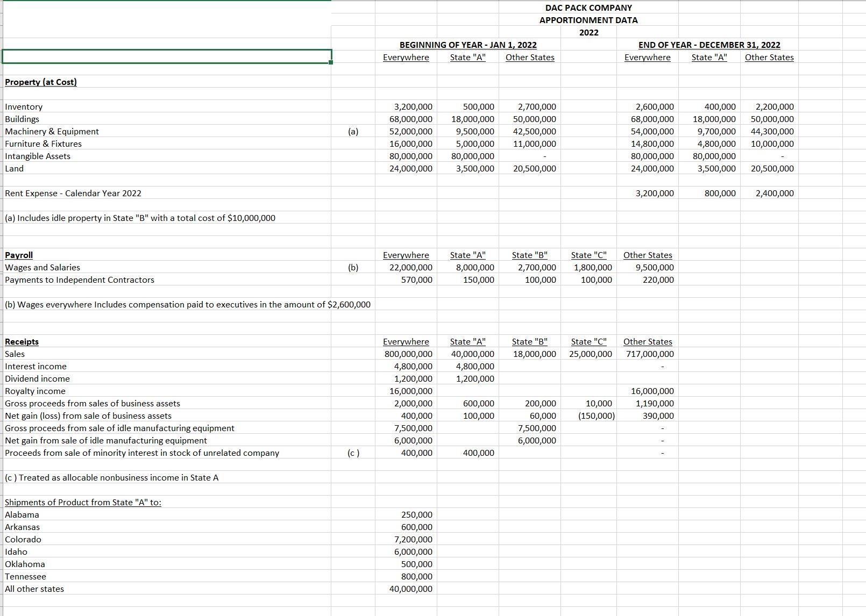This screenshot has width=866, height=616.
Task: Click the Machinery & Equipment cell
Action: point(51,131)
